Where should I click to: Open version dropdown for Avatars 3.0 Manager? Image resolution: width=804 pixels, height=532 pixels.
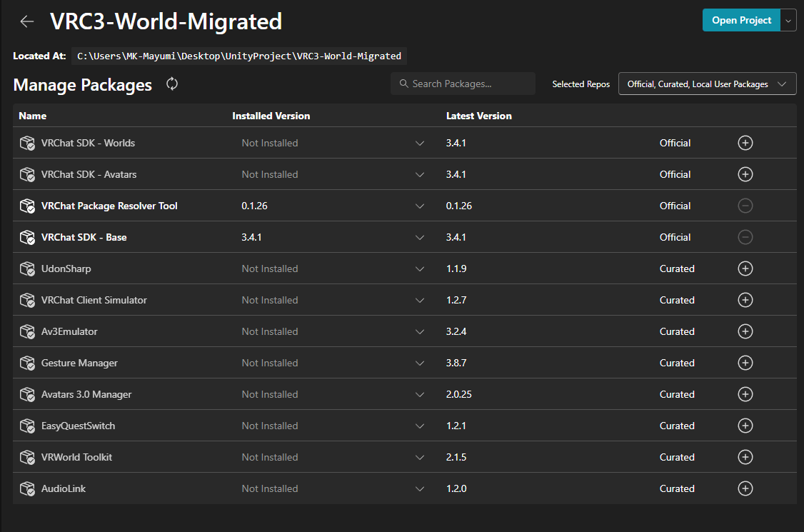click(x=419, y=394)
